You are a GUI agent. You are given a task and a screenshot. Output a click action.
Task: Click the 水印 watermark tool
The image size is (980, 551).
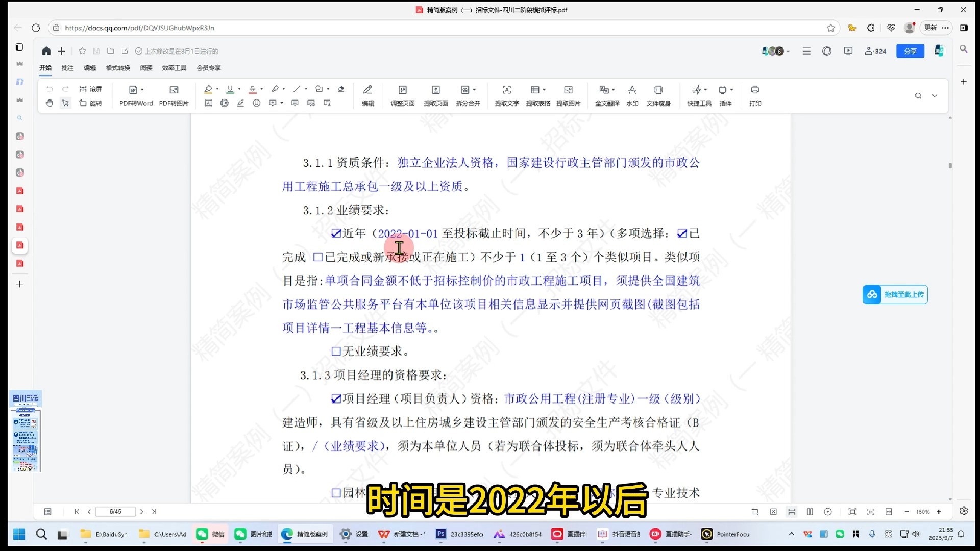[632, 95]
